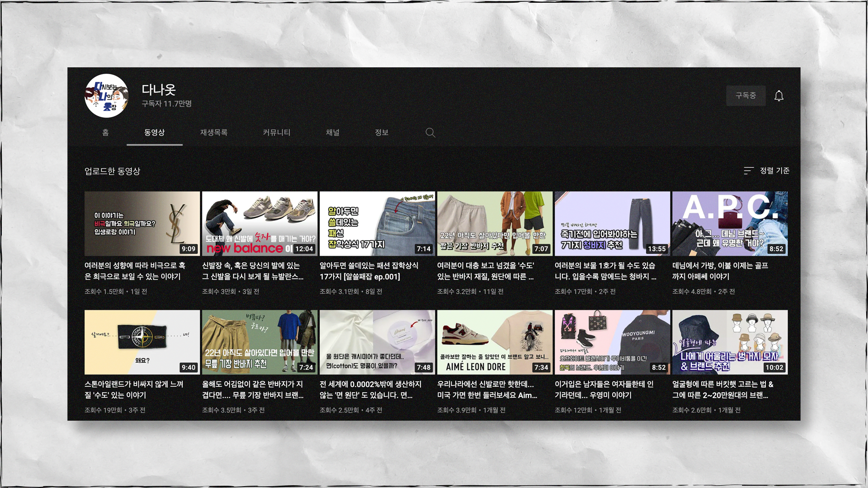Go to the 커뮤니티 tab
The image size is (868, 488).
pos(277,132)
